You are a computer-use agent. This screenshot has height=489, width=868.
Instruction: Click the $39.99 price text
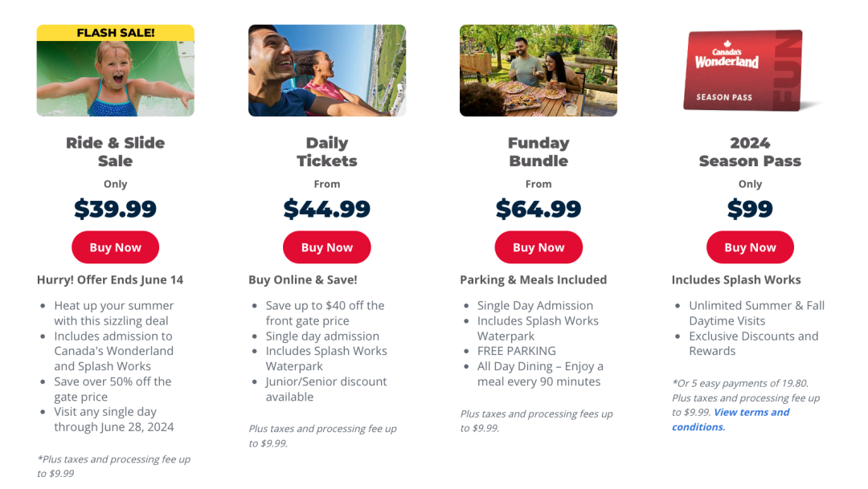click(x=115, y=209)
